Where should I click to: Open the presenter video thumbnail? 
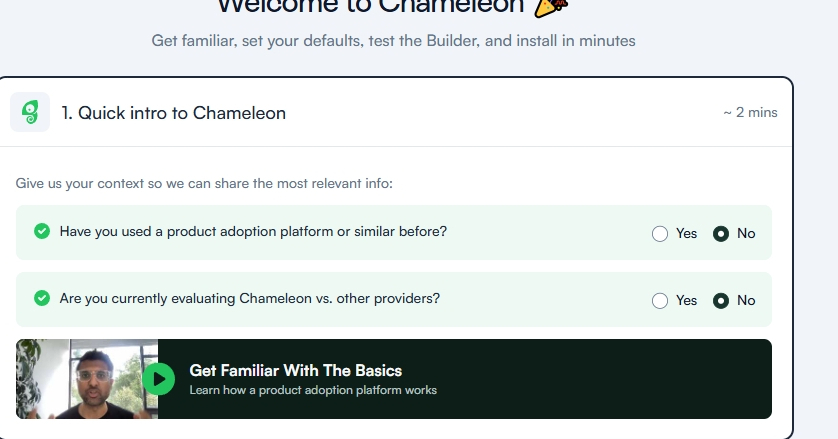click(87, 379)
